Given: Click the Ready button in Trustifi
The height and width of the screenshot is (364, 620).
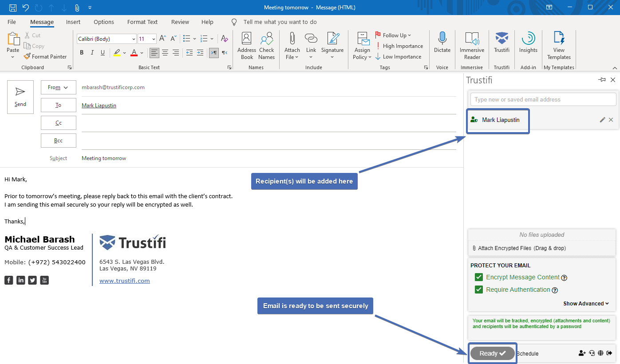Looking at the screenshot, I should tap(493, 353).
